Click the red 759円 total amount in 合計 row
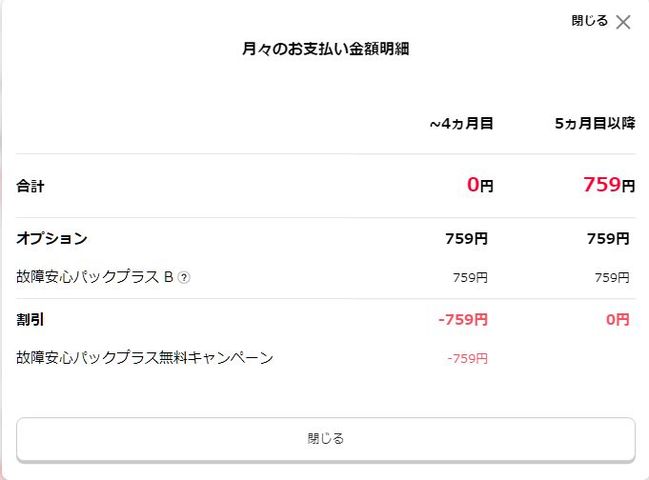Screen dimensions: 649x480 pos(608,185)
